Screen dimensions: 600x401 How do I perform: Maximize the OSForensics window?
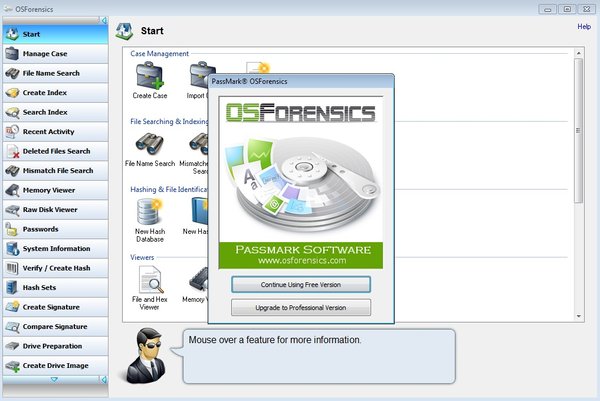click(x=567, y=9)
